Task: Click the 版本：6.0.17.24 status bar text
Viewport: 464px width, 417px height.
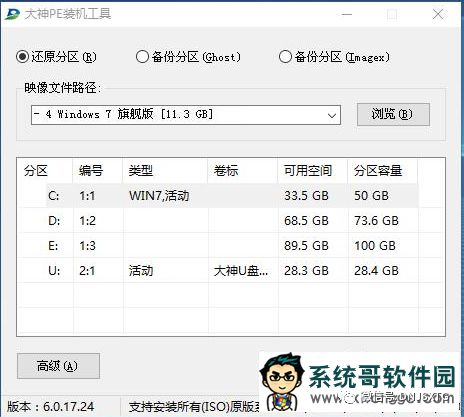Action: point(51,407)
